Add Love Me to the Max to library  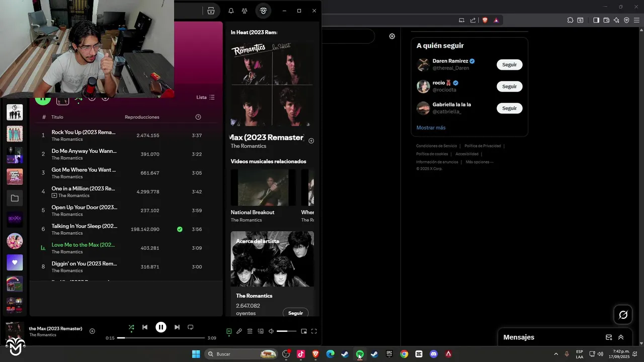tap(311, 141)
